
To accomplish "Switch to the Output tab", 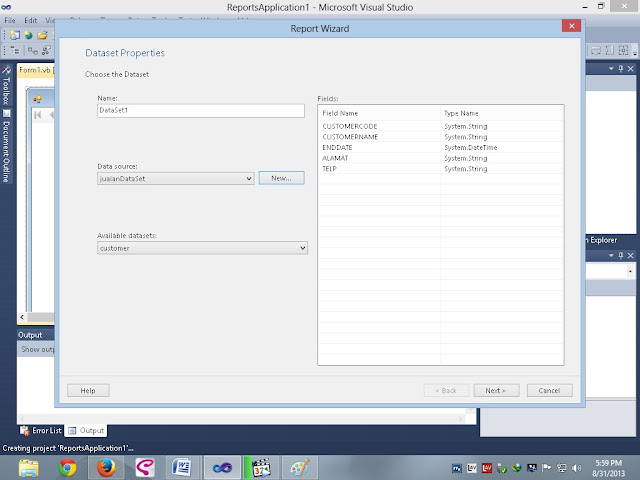I will (x=86, y=430).
